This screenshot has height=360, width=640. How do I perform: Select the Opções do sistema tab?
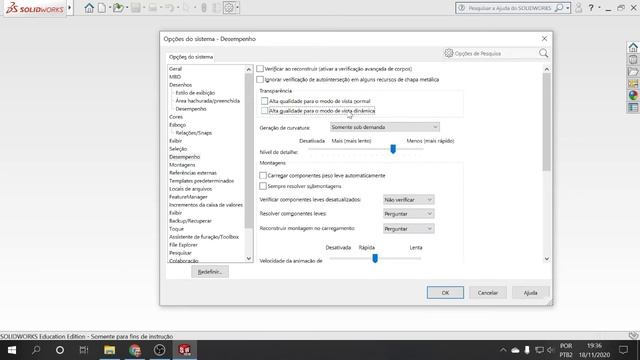(191, 57)
